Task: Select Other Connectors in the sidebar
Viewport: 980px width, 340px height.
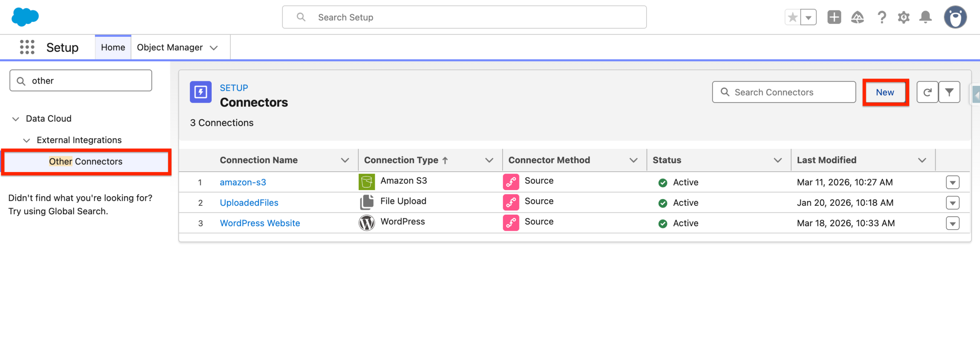Action: [x=86, y=161]
